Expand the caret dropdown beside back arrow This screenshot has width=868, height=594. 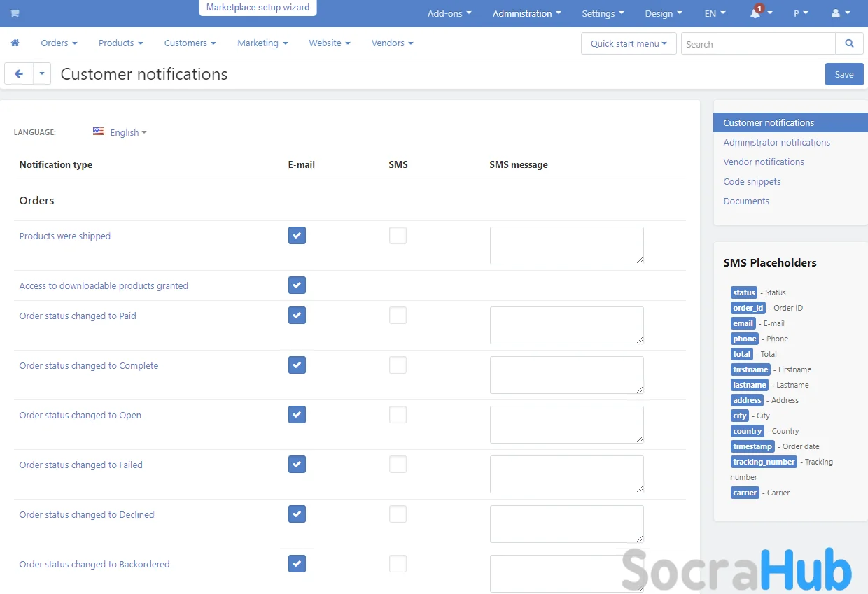pyautogui.click(x=42, y=73)
